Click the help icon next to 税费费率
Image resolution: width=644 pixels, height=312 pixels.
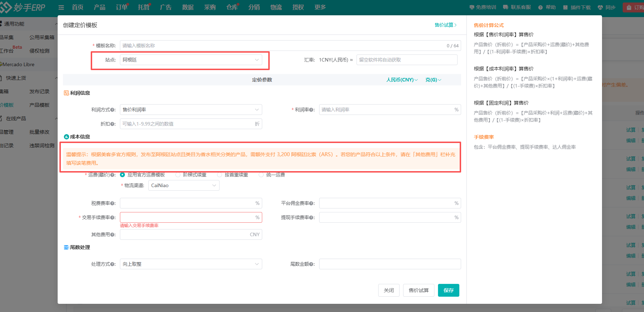pos(113,203)
